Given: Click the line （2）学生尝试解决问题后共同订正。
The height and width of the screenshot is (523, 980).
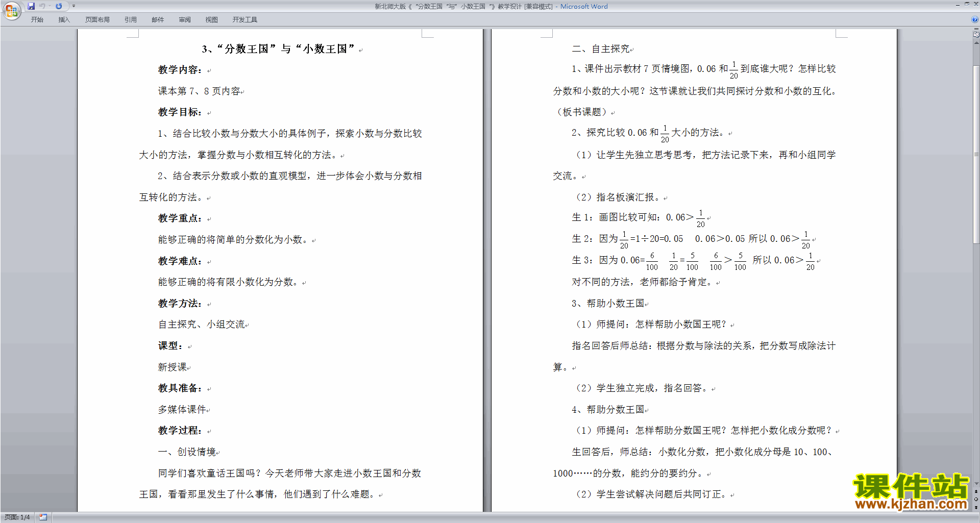Looking at the screenshot, I should coord(652,494).
